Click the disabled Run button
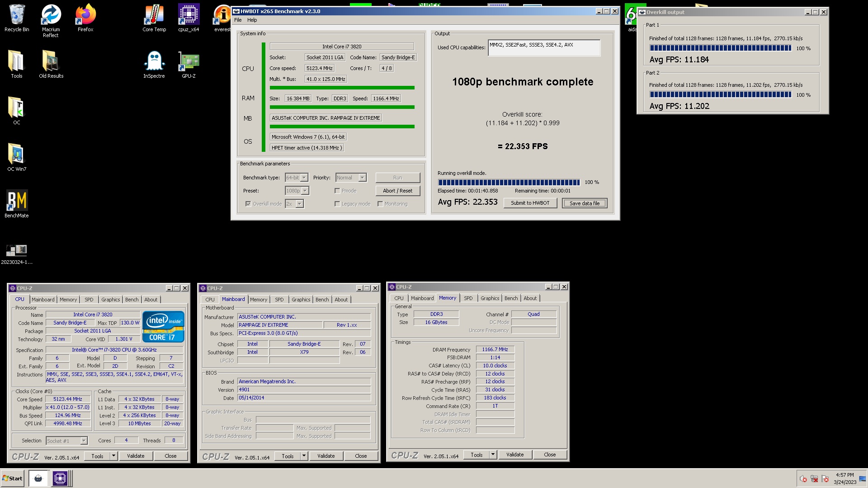This screenshot has width=868, height=488. tap(398, 178)
